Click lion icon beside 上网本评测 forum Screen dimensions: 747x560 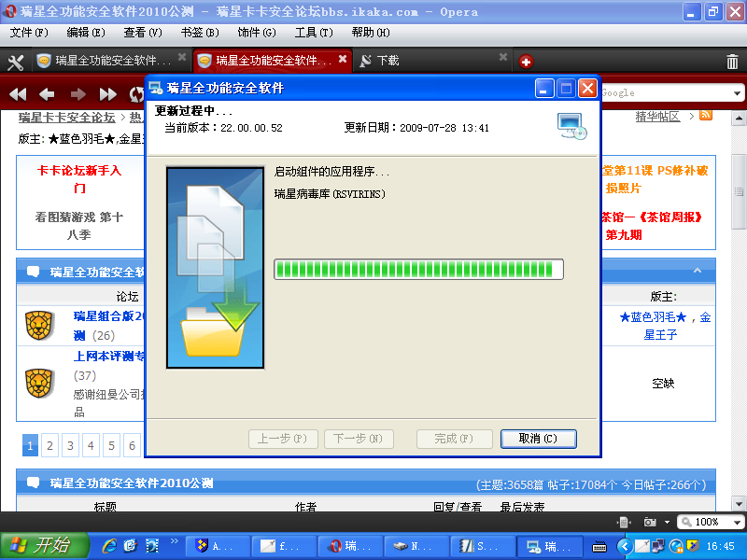(39, 383)
